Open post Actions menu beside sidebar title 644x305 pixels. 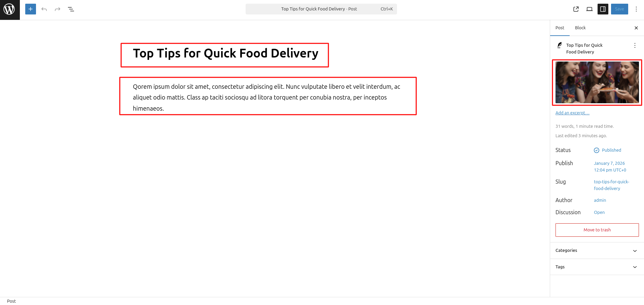point(635,45)
